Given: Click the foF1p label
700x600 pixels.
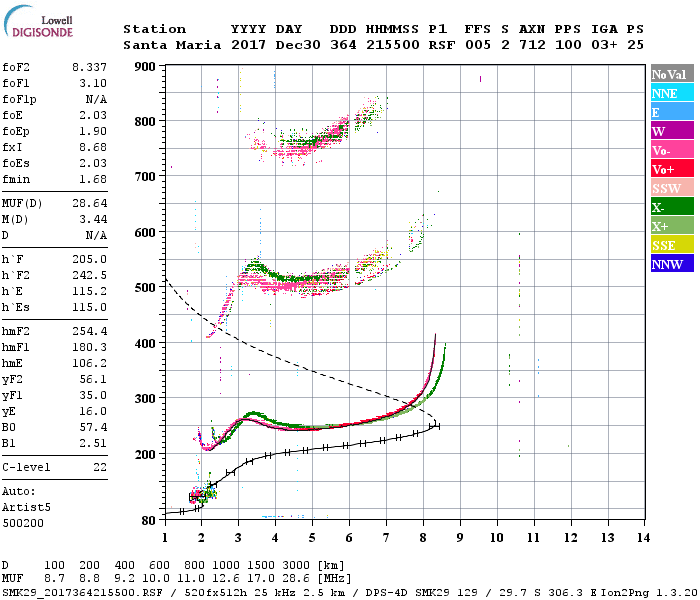Looking at the screenshot, I should (x=19, y=100).
